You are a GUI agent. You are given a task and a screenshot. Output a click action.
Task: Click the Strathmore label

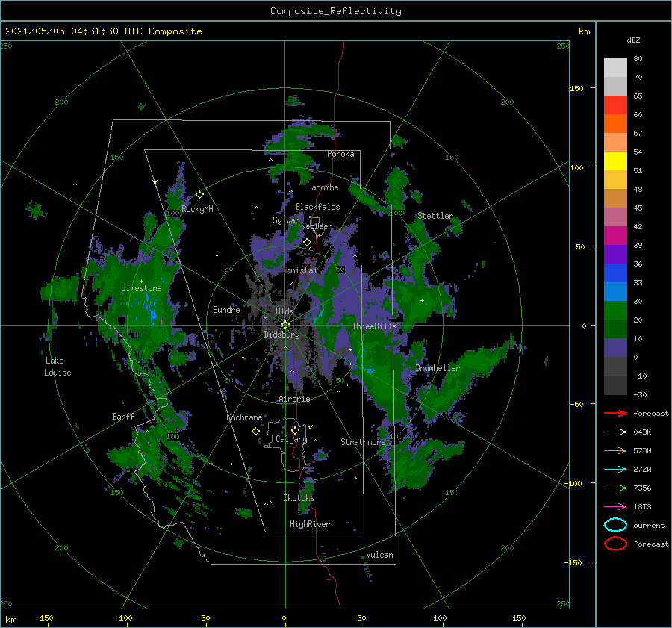(x=363, y=442)
